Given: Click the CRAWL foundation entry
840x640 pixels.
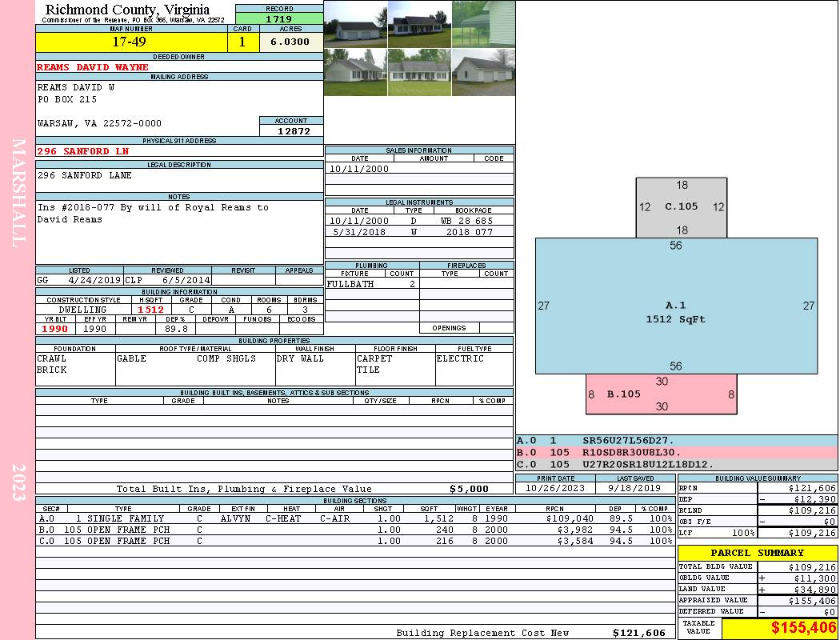Looking at the screenshot, I should [51, 358].
